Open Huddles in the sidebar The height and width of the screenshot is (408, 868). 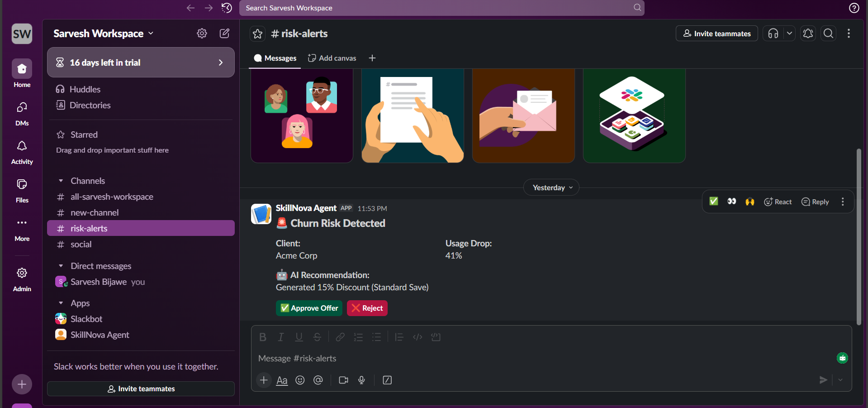pyautogui.click(x=141, y=89)
